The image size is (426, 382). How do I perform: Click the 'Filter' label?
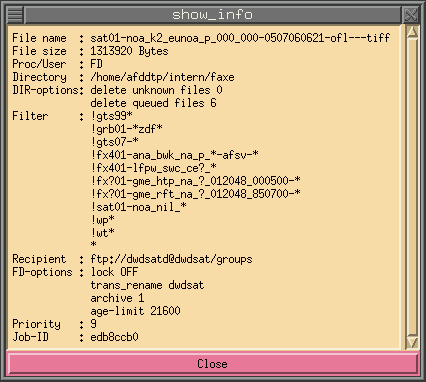point(30,116)
